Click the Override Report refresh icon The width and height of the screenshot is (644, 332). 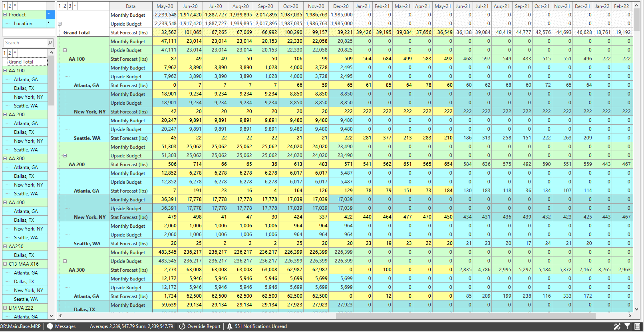(182, 326)
